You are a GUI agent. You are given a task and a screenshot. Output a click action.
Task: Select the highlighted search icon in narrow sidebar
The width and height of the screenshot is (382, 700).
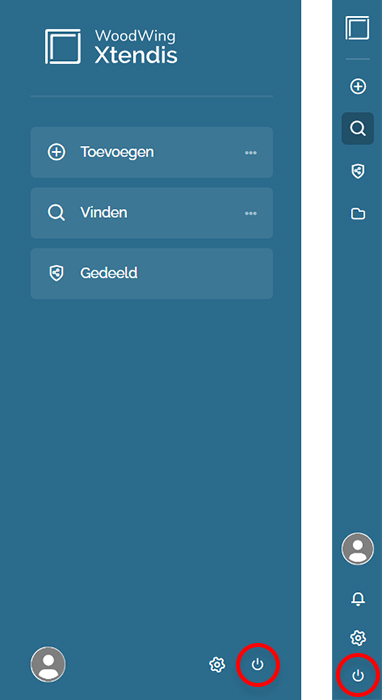coord(358,129)
